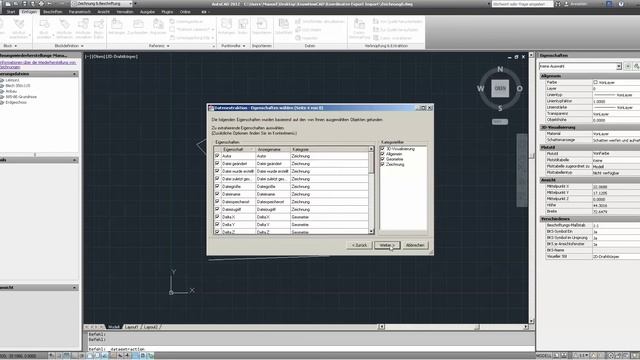Open the Beschriften ribbon tab

53,12
